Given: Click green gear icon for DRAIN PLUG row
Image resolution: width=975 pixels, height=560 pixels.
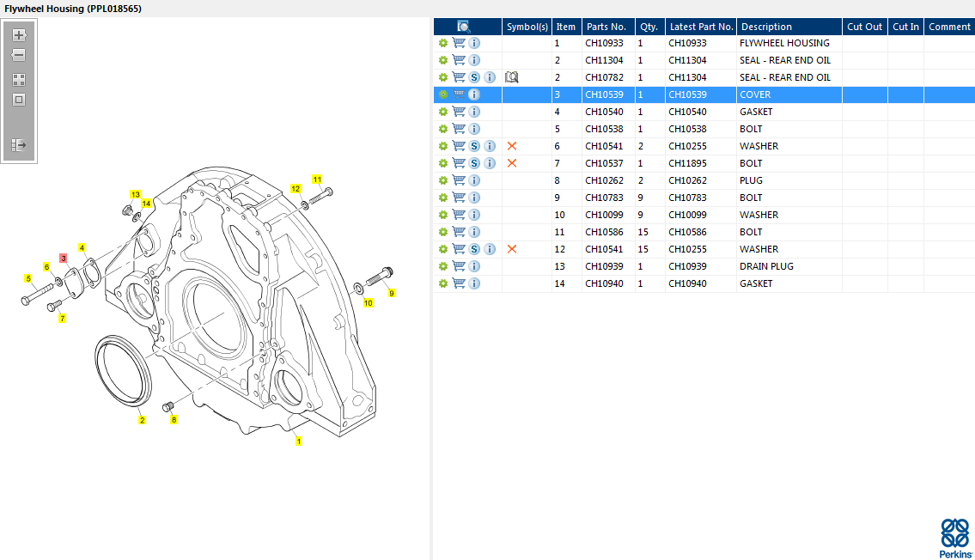Looking at the screenshot, I should [443, 266].
